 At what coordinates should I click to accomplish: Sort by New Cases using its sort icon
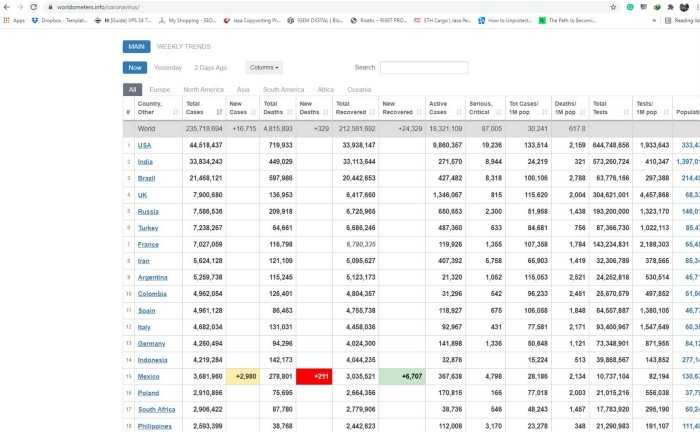[254, 112]
